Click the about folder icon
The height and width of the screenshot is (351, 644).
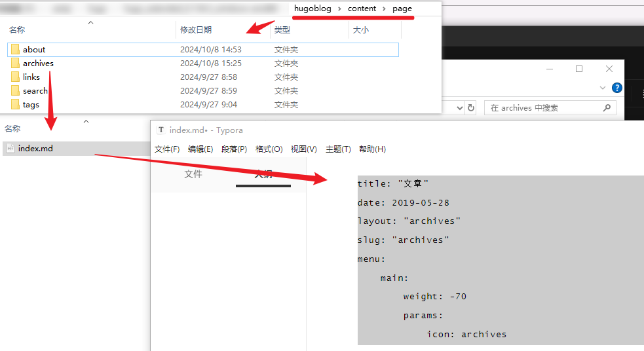(15, 50)
